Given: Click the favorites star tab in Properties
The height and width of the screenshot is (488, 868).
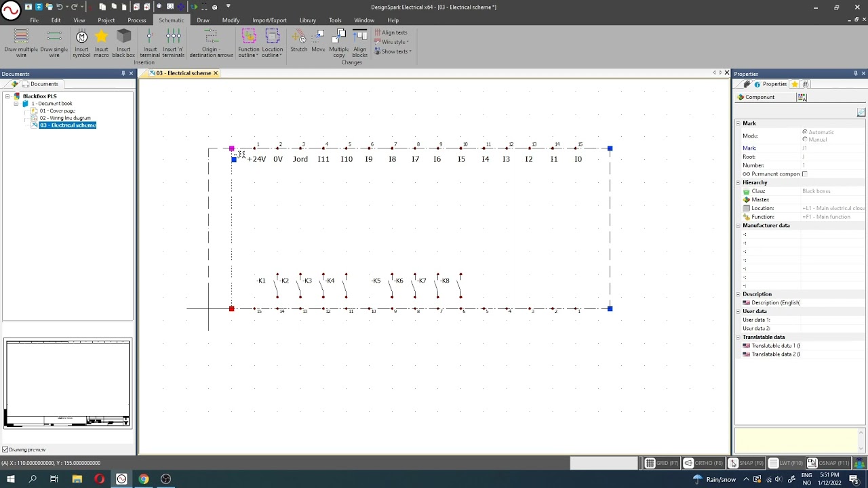Looking at the screenshot, I should (794, 84).
